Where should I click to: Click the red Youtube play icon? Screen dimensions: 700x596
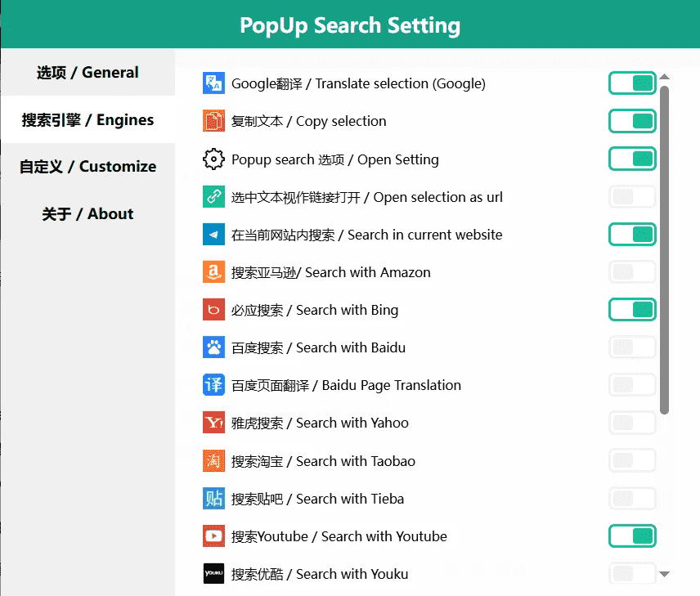pos(213,536)
